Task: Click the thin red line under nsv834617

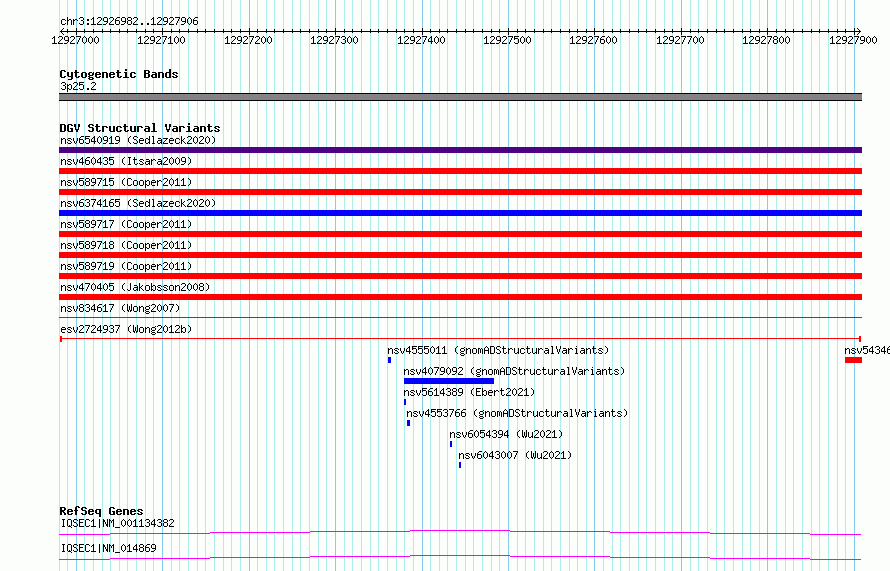Action: [460, 317]
